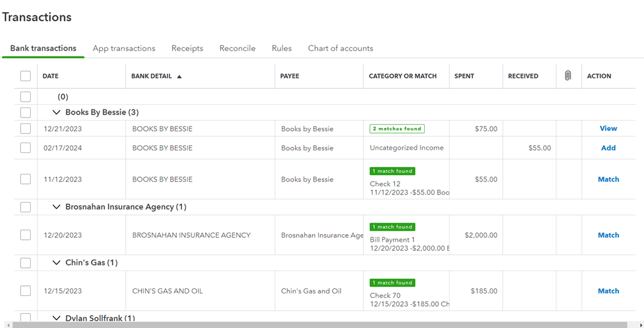The width and height of the screenshot is (644, 328).
Task: Sort by the BANK DETAIL column header
Action: click(151, 76)
